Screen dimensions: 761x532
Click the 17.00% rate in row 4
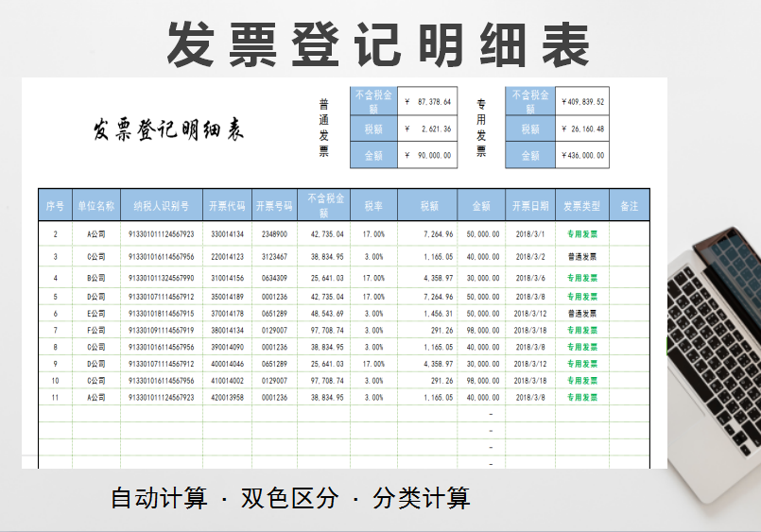tap(373, 278)
